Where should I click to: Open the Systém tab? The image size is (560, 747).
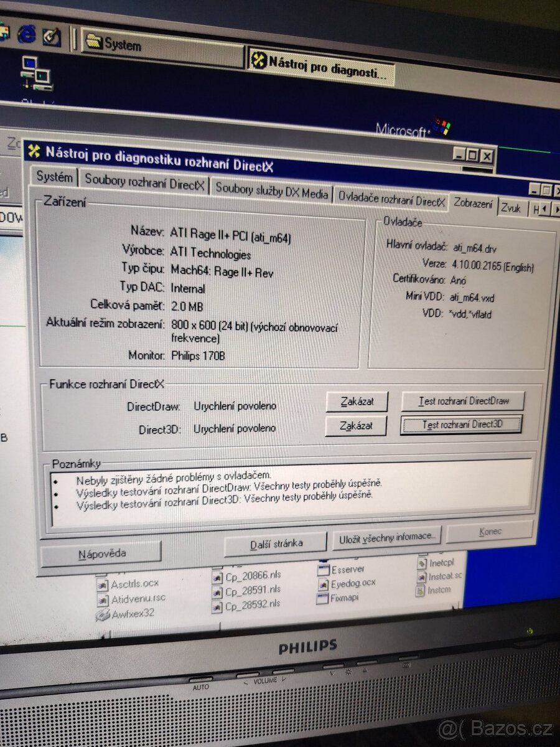coord(54,177)
